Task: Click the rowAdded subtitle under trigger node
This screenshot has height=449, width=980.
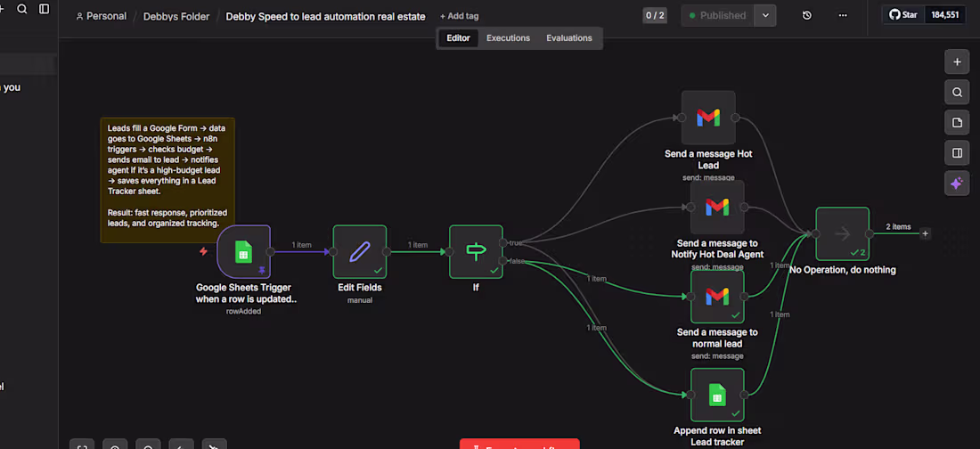Action: pos(244,312)
